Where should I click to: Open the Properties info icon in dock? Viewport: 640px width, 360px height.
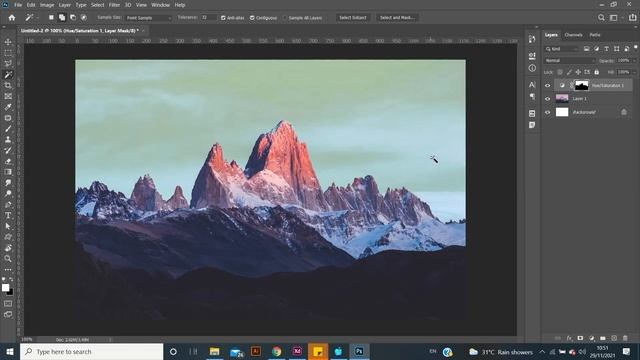pos(532,68)
